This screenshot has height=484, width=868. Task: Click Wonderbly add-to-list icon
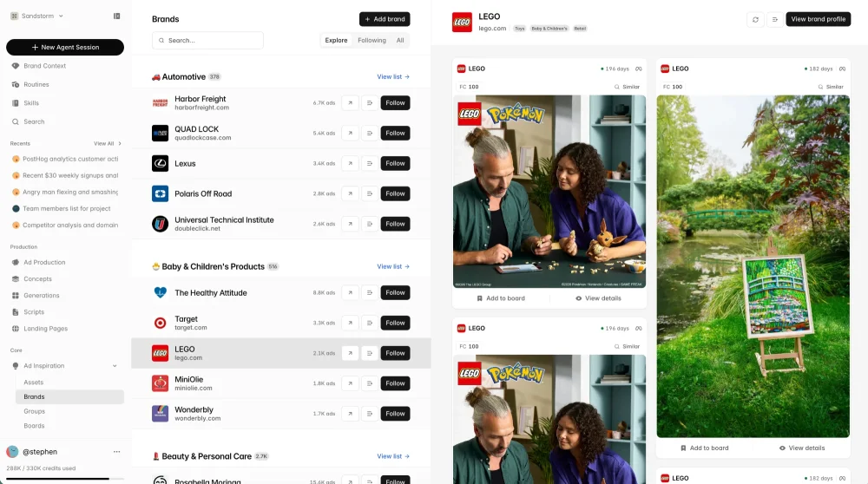pyautogui.click(x=369, y=414)
